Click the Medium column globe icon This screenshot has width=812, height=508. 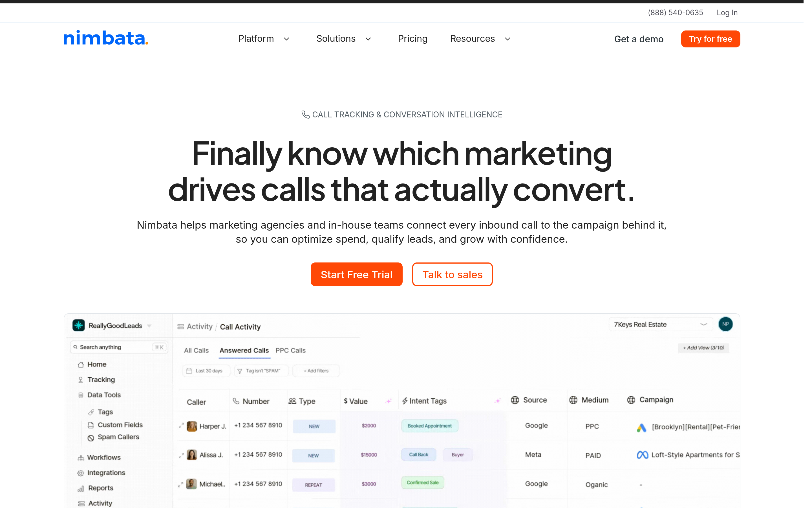(x=573, y=400)
